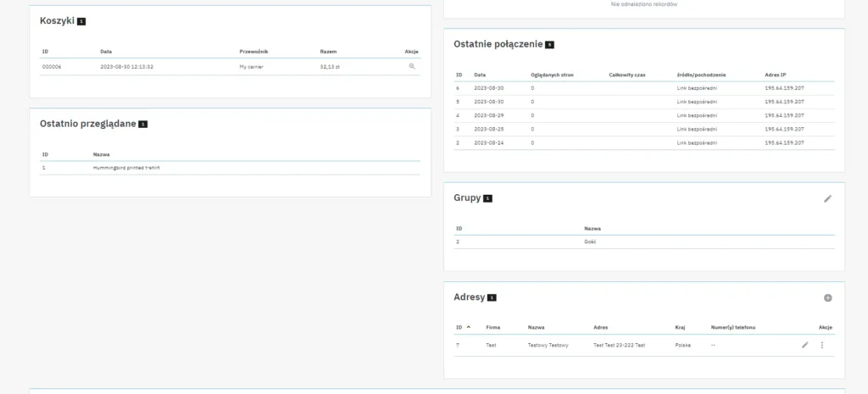The image size is (868, 394).
Task: Click the Przewoźnik column header in Koszyki
Action: (x=253, y=51)
